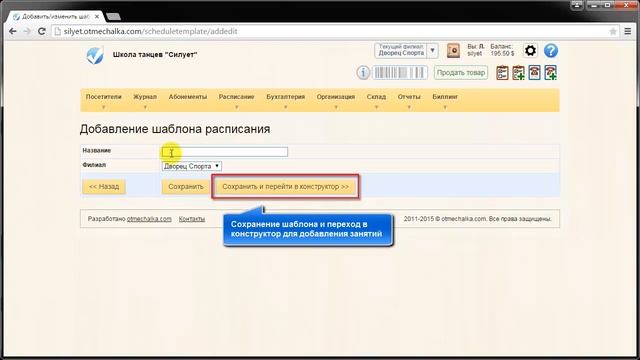Click the user name silyet text
Image resolution: width=640 pixels, height=360 pixels.
pyautogui.click(x=475, y=54)
